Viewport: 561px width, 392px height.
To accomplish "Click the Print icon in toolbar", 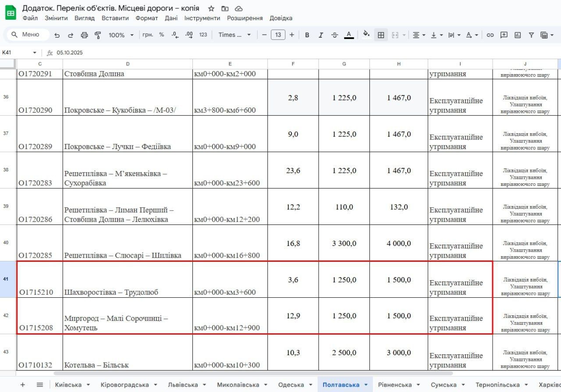I will 84,35.
